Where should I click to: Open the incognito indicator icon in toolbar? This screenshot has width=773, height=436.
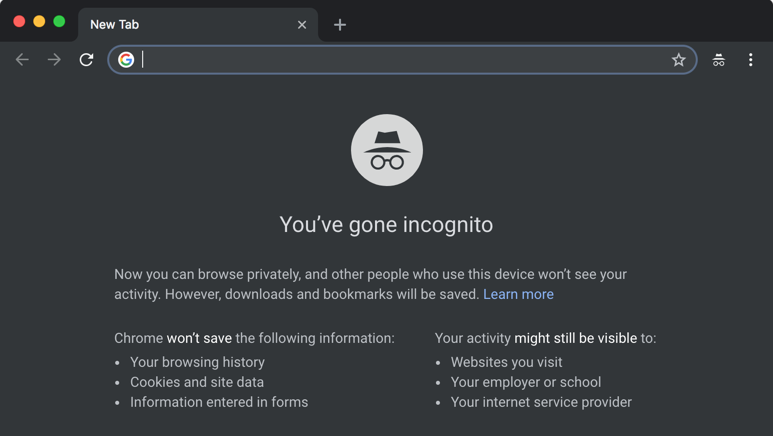[x=718, y=60]
